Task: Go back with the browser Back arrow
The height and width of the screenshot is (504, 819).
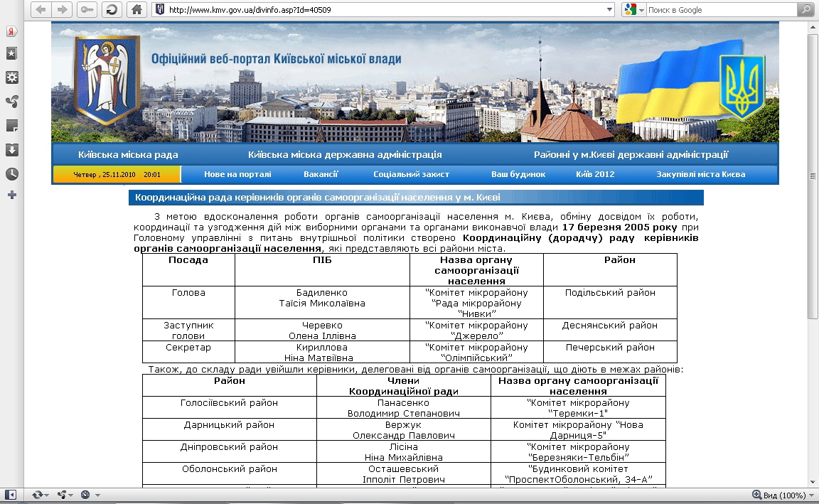Action: click(41, 9)
